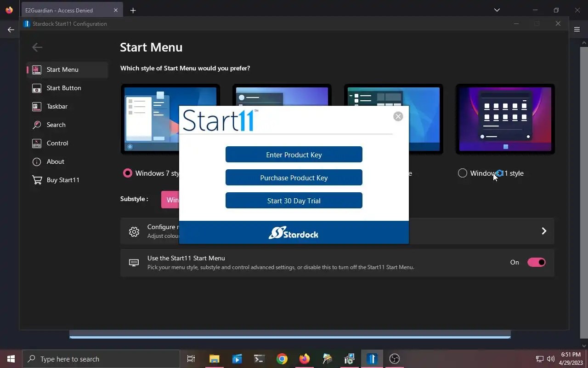Open File Explorer from the taskbar
Viewport: 588px width, 368px height.
click(214, 359)
